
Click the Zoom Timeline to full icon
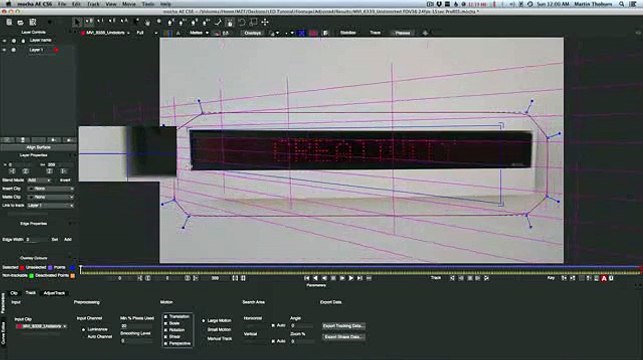point(243,278)
